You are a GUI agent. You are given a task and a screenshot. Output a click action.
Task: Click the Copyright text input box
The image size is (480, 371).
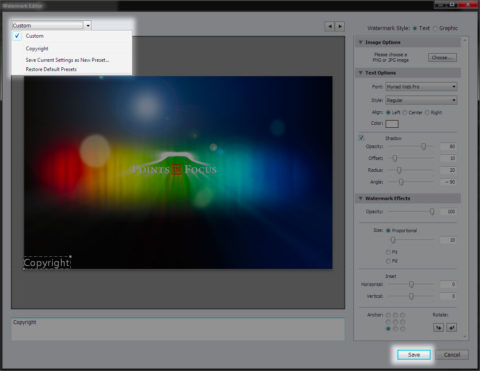(178, 329)
